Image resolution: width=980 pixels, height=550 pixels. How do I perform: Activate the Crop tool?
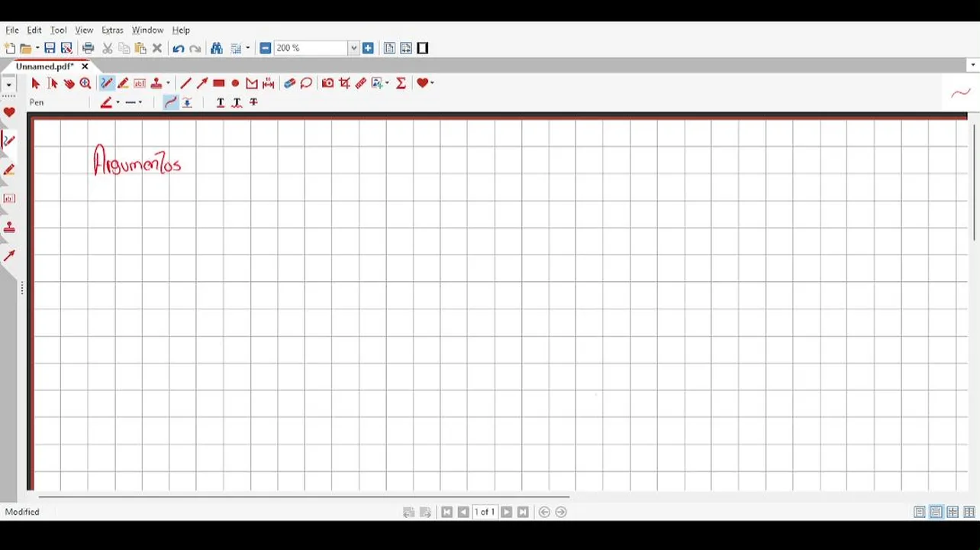(344, 83)
